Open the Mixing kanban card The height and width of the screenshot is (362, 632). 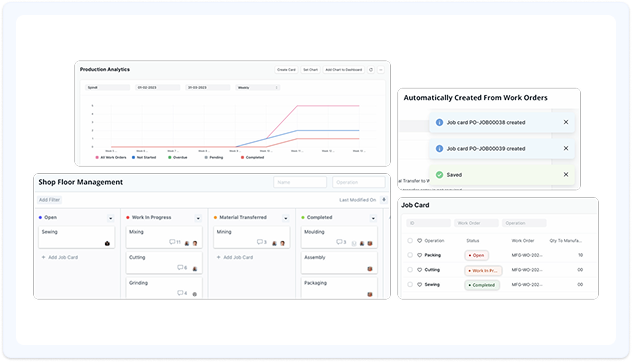pos(164,237)
